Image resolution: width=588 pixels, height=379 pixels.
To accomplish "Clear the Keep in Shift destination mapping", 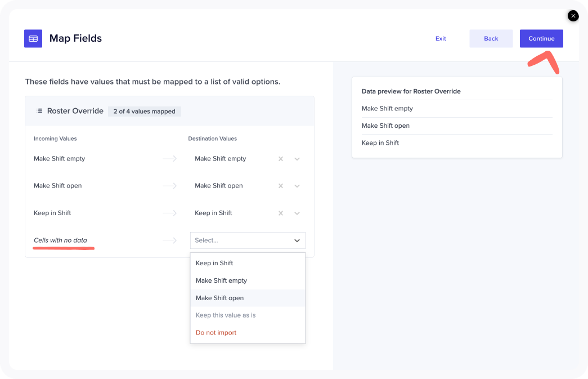I will [281, 213].
